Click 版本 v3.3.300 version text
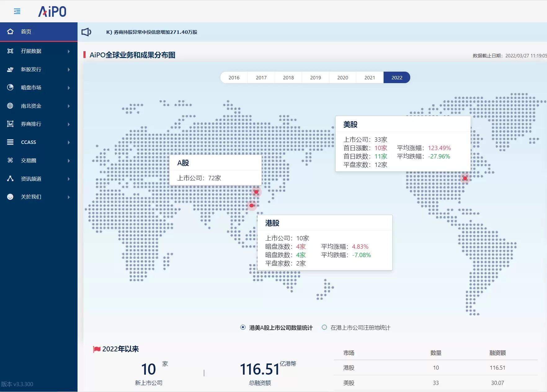 [17, 384]
